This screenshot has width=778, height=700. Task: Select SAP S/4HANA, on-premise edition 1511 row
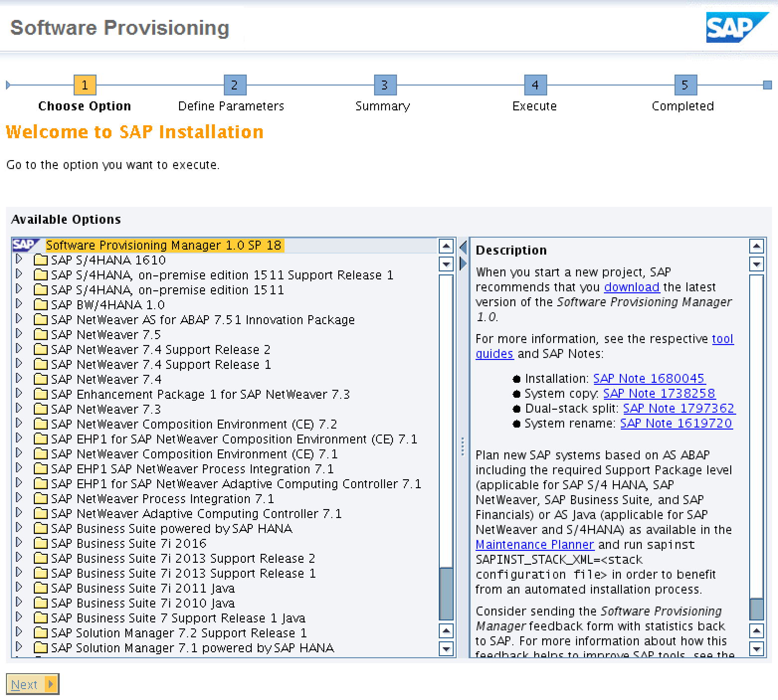tap(168, 290)
